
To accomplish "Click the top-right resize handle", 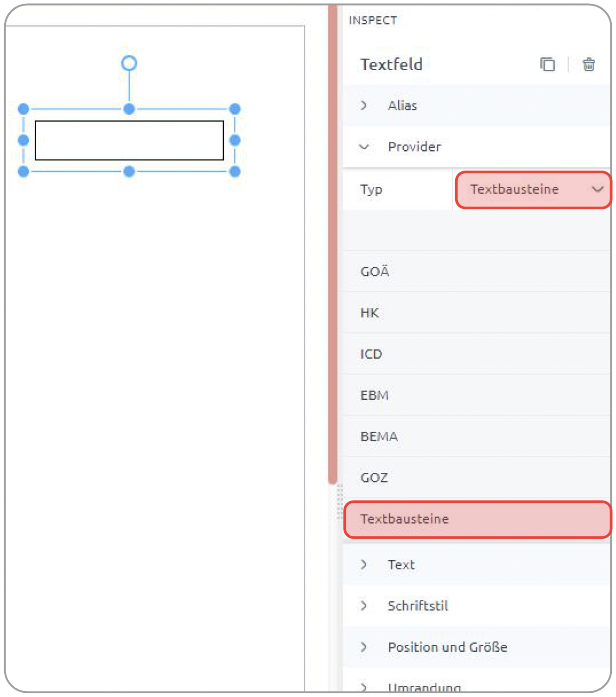I will click(235, 109).
